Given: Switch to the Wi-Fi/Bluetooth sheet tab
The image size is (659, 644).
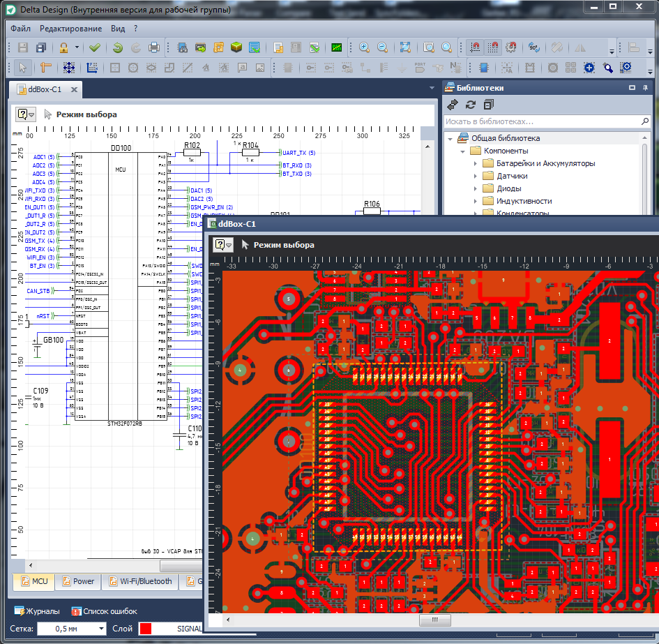Looking at the screenshot, I should coord(141,581).
